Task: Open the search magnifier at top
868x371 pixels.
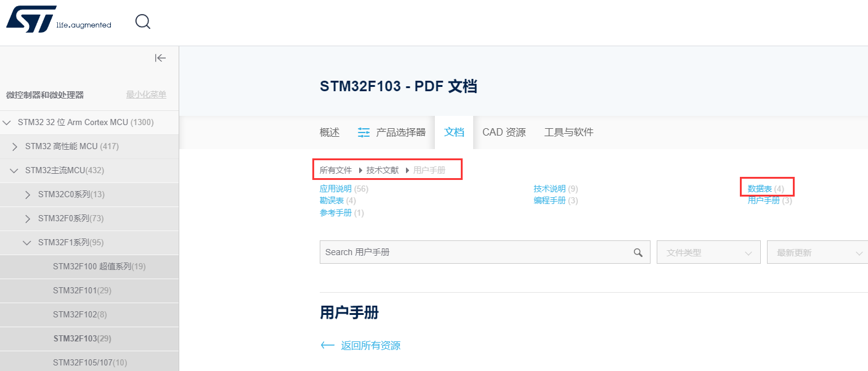Action: pos(142,20)
